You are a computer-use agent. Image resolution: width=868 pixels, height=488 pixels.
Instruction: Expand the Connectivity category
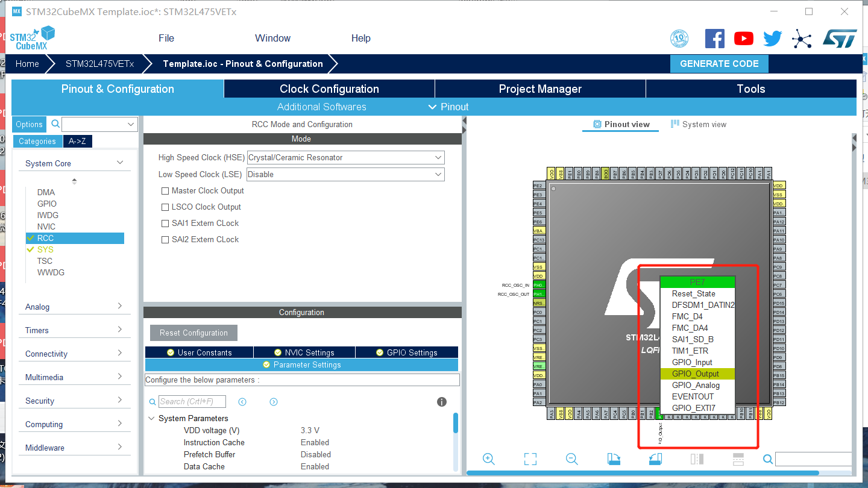click(120, 353)
